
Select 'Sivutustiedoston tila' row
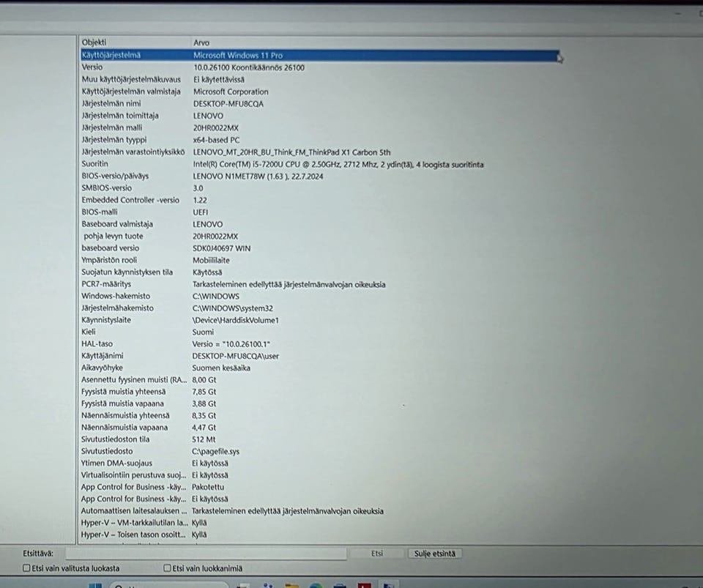(x=115, y=439)
